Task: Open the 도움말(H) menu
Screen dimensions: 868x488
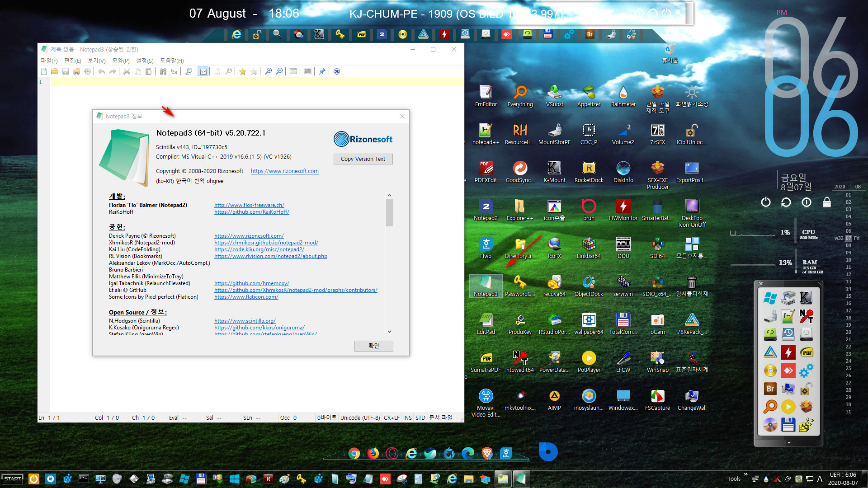Action: click(172, 61)
